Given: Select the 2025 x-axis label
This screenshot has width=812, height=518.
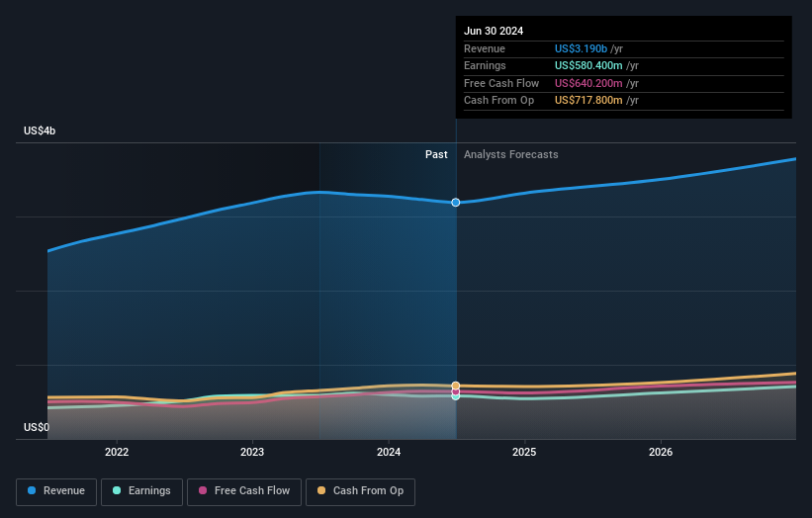Looking at the screenshot, I should [524, 452].
